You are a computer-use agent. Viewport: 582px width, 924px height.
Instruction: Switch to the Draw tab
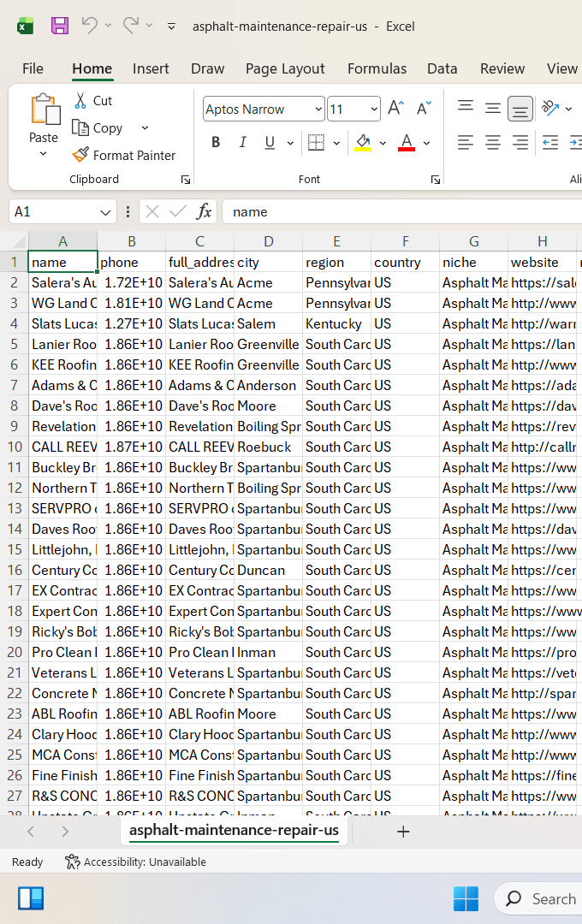pos(208,68)
